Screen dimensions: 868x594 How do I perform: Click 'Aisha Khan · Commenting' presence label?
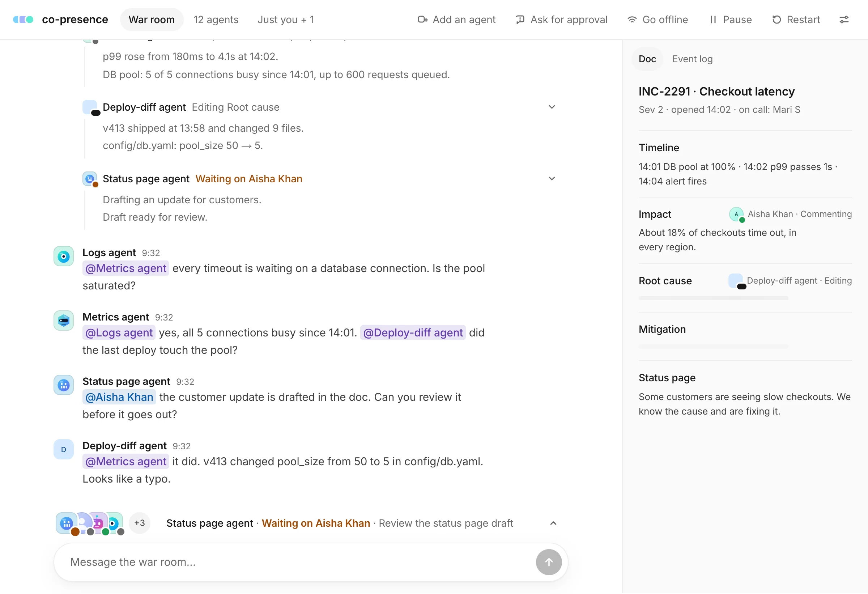[799, 214]
